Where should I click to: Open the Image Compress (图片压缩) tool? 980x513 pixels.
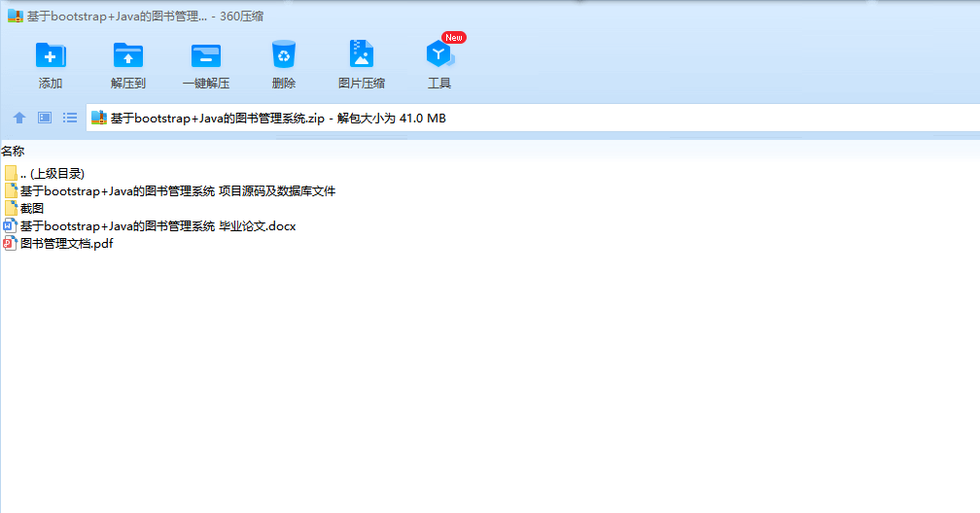pyautogui.click(x=362, y=55)
